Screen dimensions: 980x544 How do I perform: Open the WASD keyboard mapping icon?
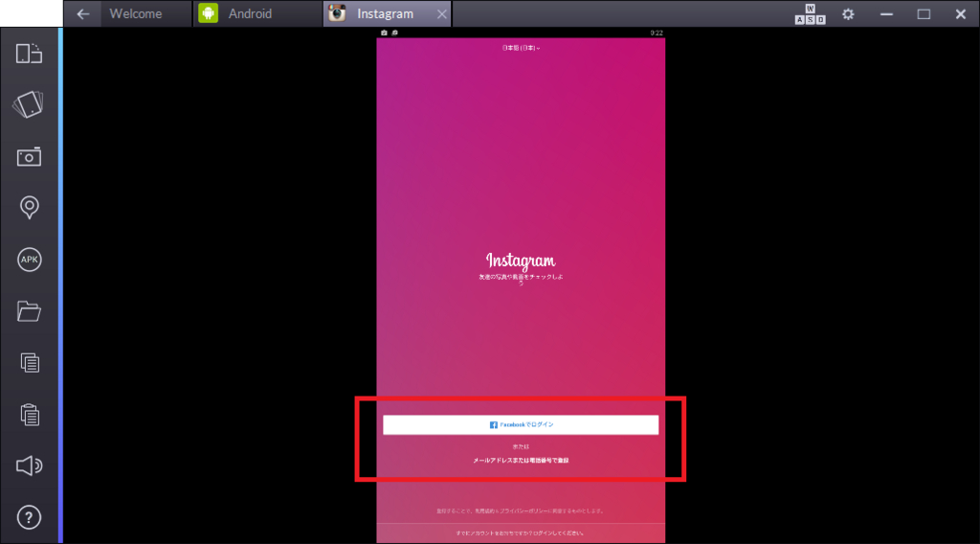point(810,13)
